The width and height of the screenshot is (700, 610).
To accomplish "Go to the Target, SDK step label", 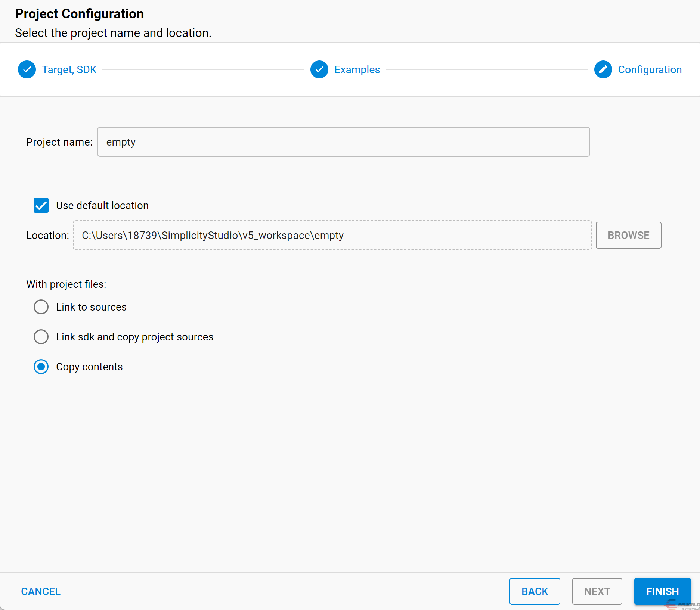I will point(69,69).
